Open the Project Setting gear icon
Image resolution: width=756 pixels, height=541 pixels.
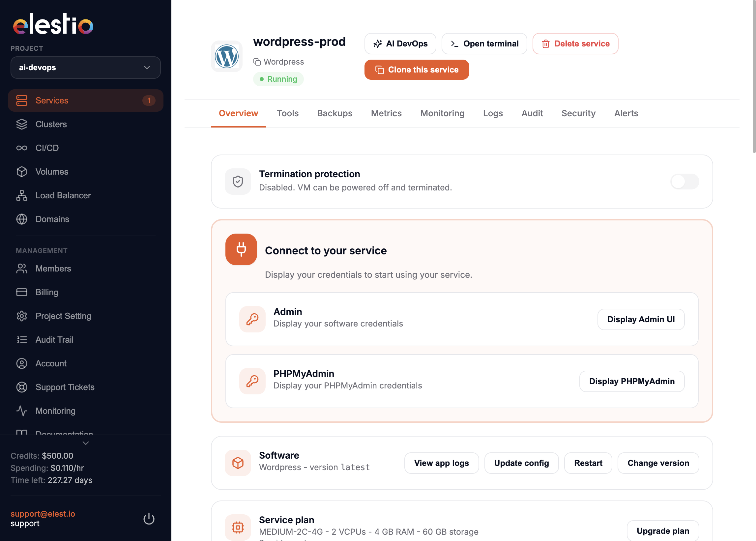pyautogui.click(x=22, y=316)
